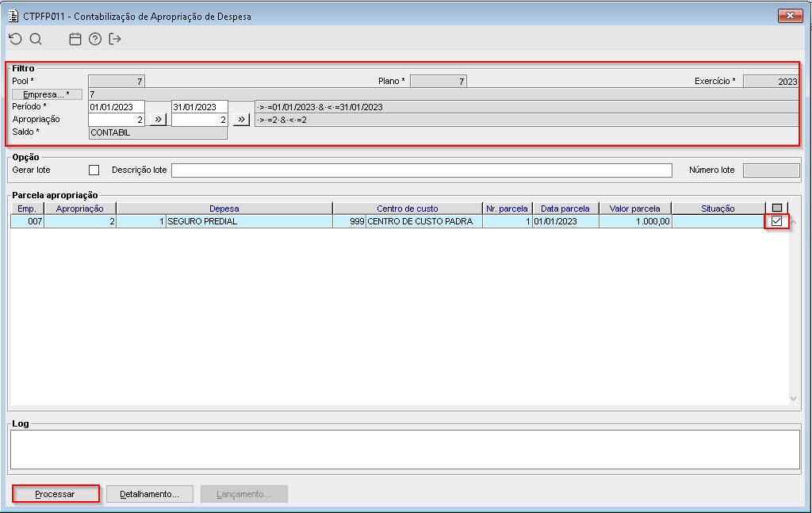The width and height of the screenshot is (812, 513).
Task: Click the grid scrollbar up arrow
Action: [x=793, y=222]
